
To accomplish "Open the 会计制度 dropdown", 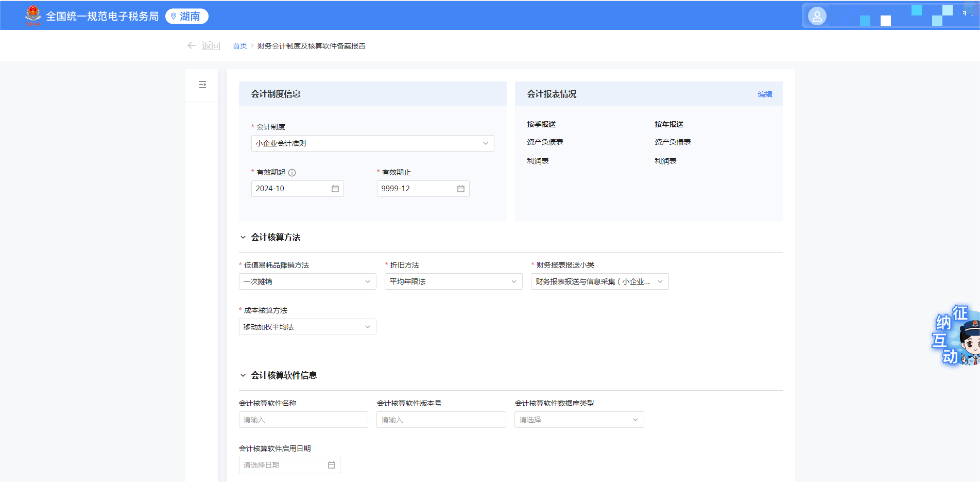I will pos(372,143).
